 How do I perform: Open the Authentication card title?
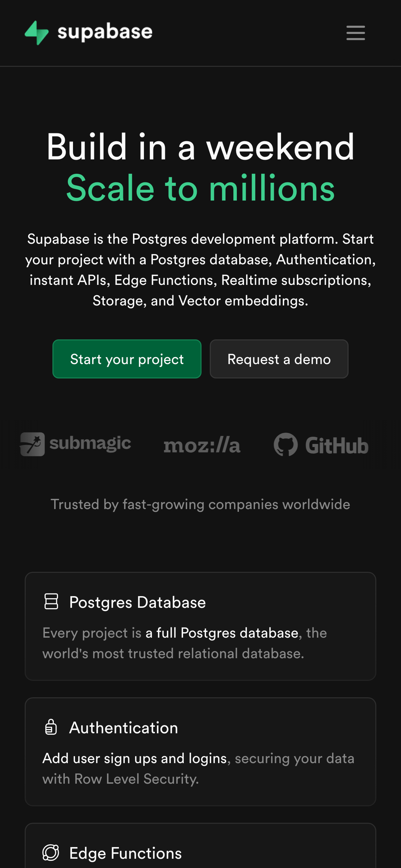tap(124, 728)
